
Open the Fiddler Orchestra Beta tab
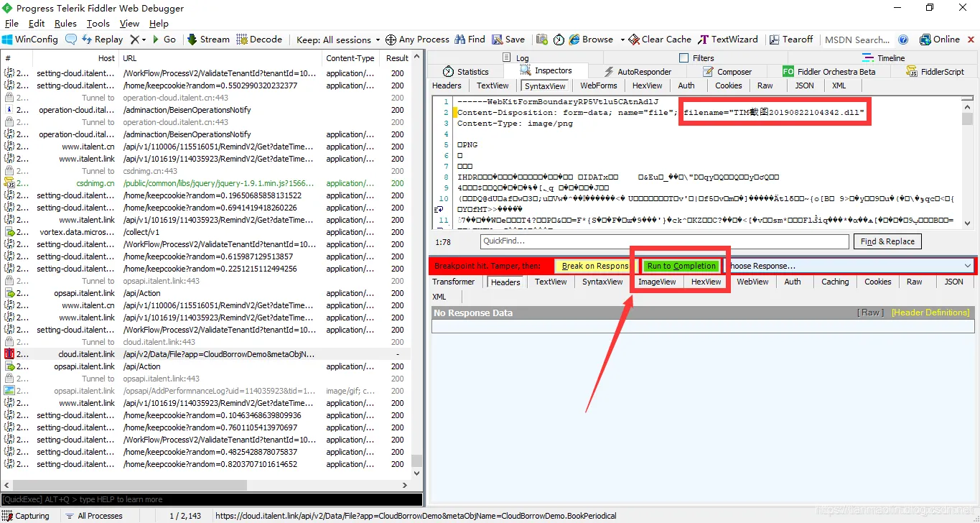(829, 72)
